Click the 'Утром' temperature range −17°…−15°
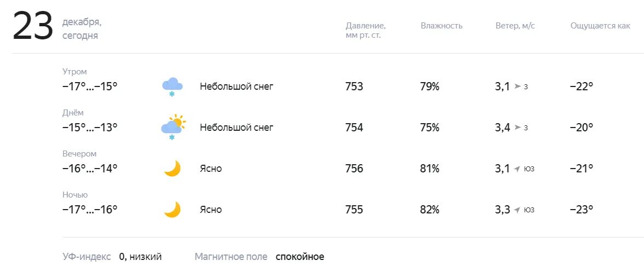The image size is (644, 272). [90, 86]
